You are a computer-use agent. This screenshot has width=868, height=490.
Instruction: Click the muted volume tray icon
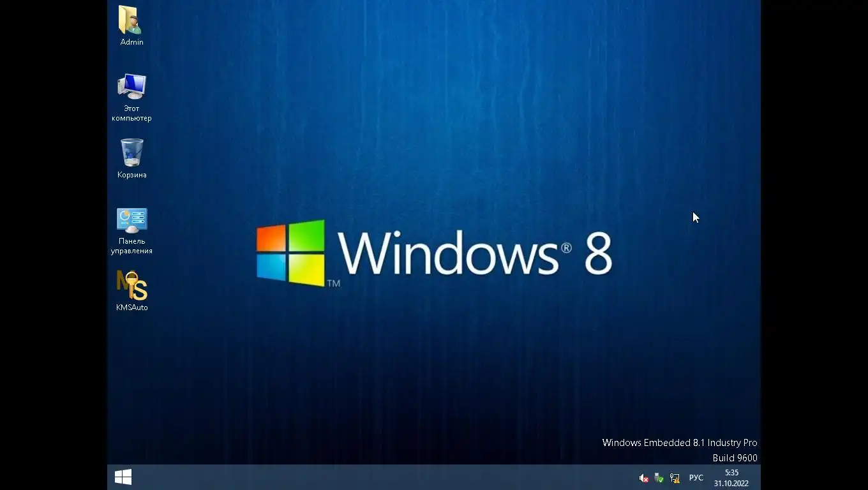pyautogui.click(x=644, y=478)
